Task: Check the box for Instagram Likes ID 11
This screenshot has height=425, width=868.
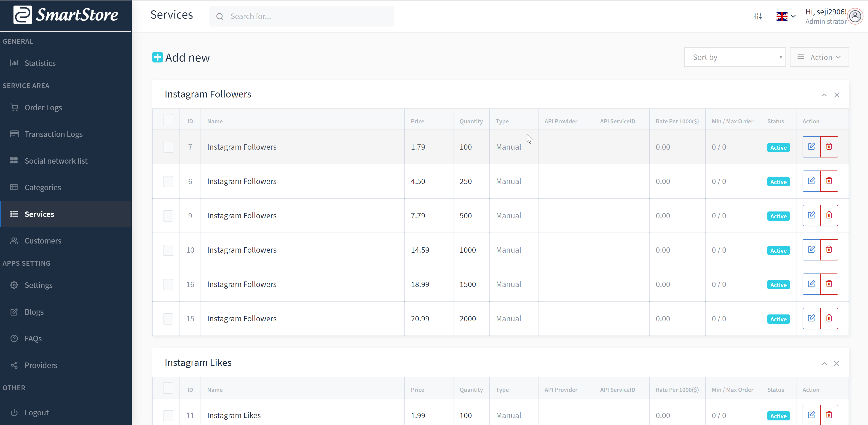Action: click(x=168, y=416)
